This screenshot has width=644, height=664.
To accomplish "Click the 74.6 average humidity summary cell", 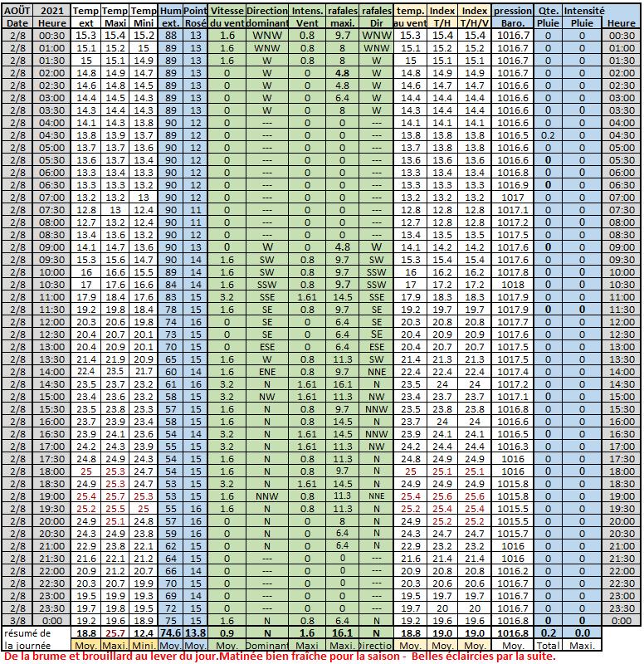I will pyautogui.click(x=171, y=632).
